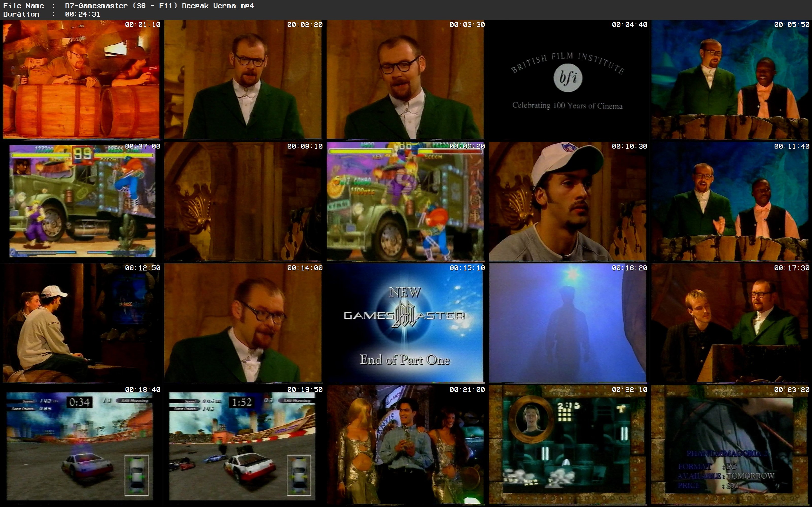Click the 00:08:10 empty set thumbnail
The width and height of the screenshot is (812, 507).
coord(243,201)
